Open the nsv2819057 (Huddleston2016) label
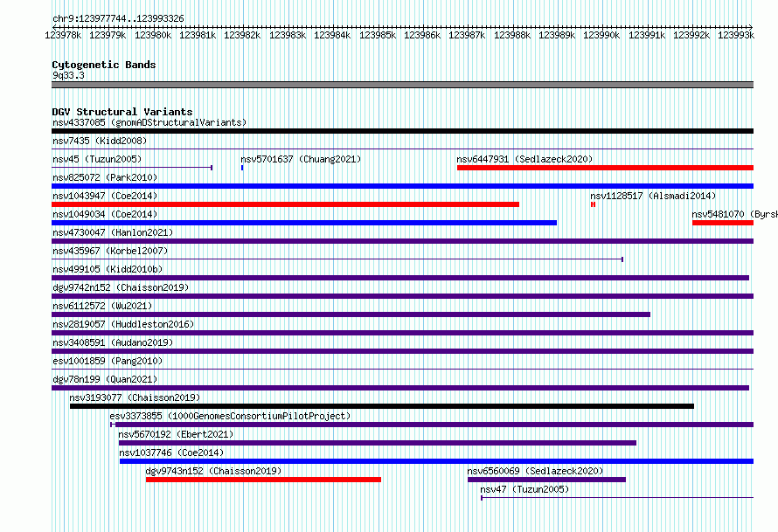 pos(123,324)
